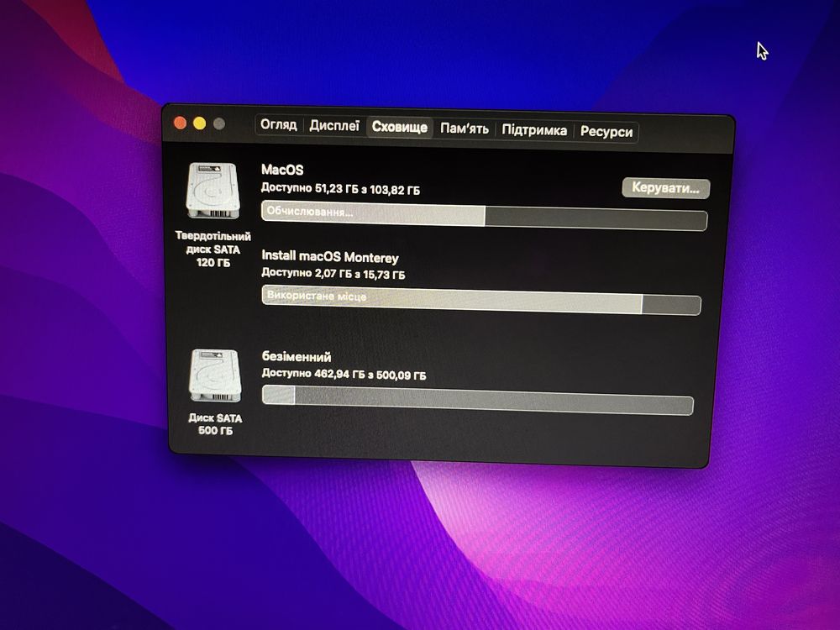The image size is (840, 630).
Task: Minimize the window with the yellow button
Action: (199, 123)
